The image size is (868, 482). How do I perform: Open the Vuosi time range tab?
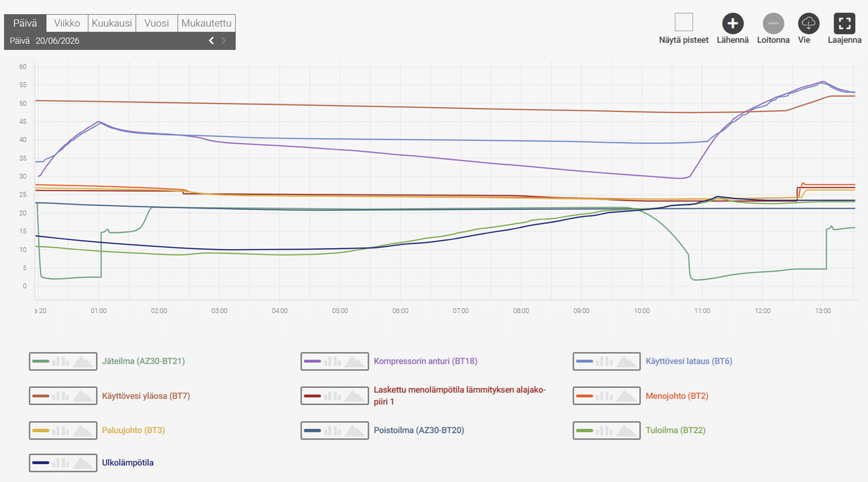pyautogui.click(x=157, y=23)
